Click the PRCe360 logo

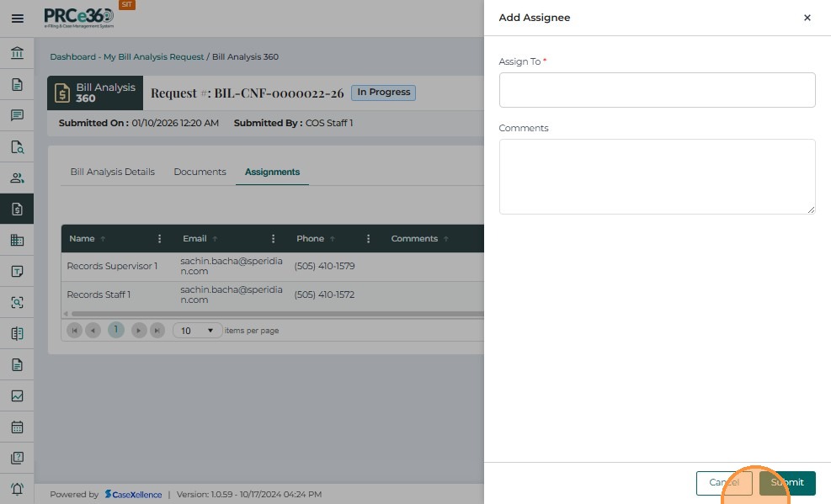click(x=78, y=18)
